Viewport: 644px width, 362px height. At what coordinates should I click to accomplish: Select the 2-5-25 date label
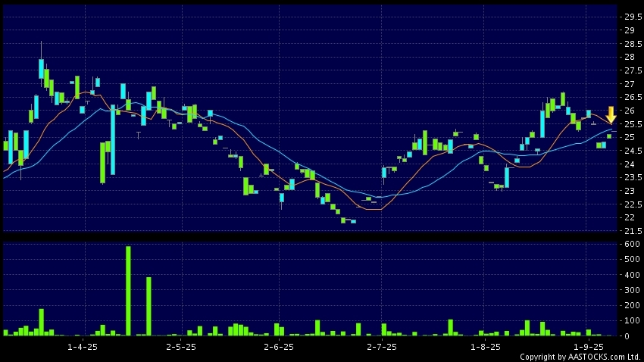pos(181,347)
